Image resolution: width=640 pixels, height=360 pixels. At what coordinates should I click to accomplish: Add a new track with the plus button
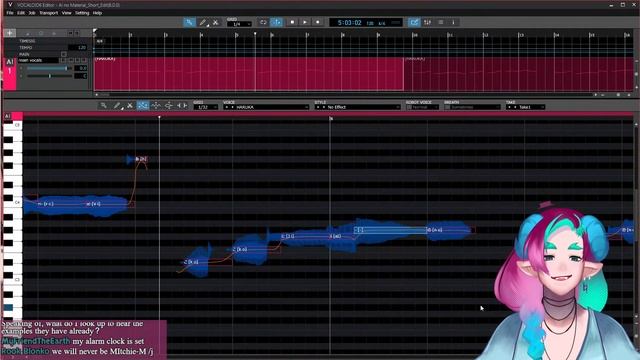pyautogui.click(x=9, y=33)
